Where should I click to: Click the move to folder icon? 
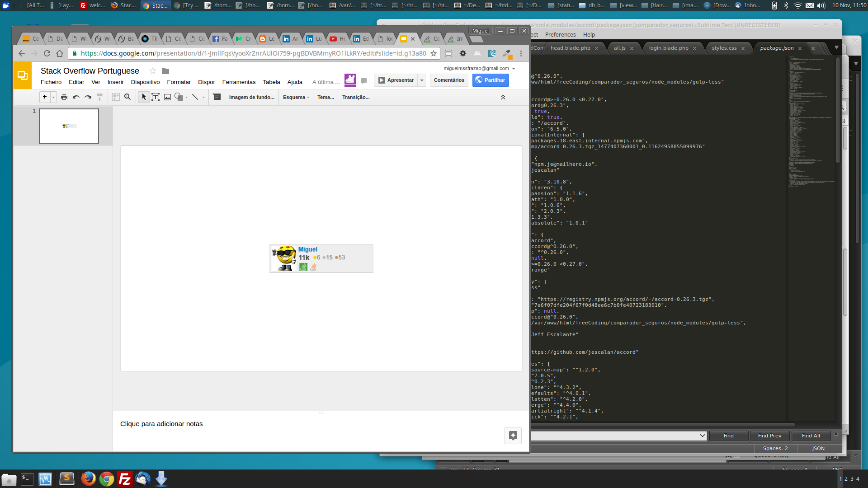pyautogui.click(x=165, y=71)
